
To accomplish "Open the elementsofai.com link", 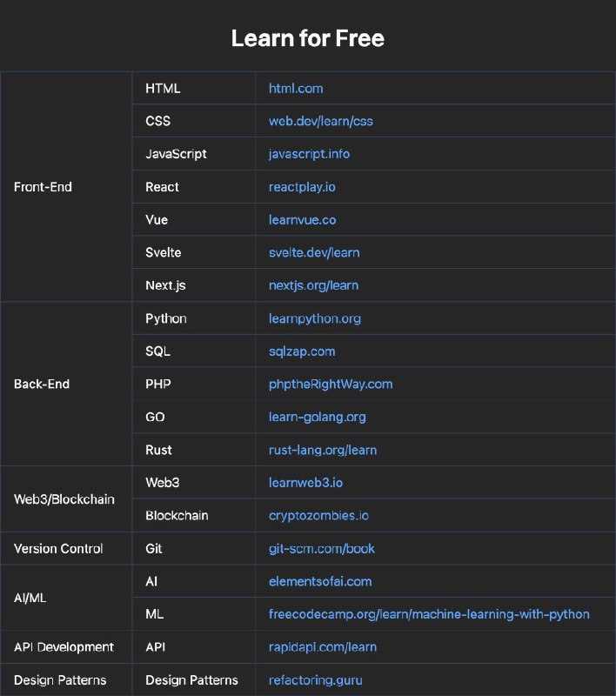I will click(x=320, y=581).
